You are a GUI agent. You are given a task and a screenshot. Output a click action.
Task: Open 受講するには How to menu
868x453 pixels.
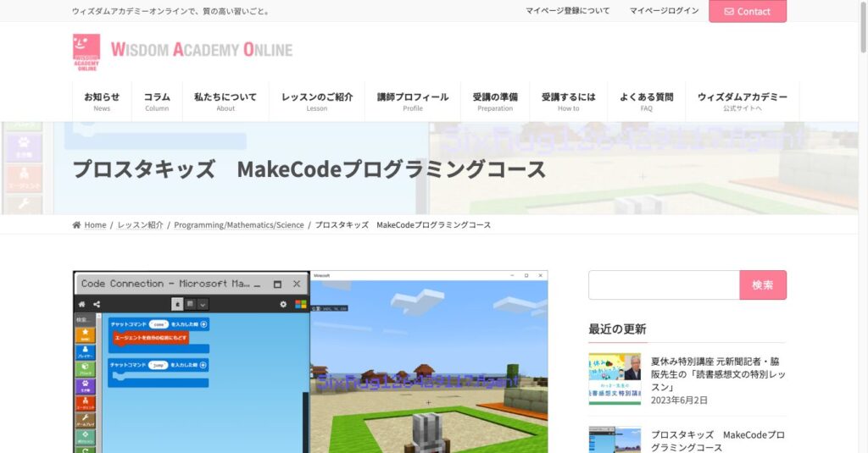(x=569, y=102)
